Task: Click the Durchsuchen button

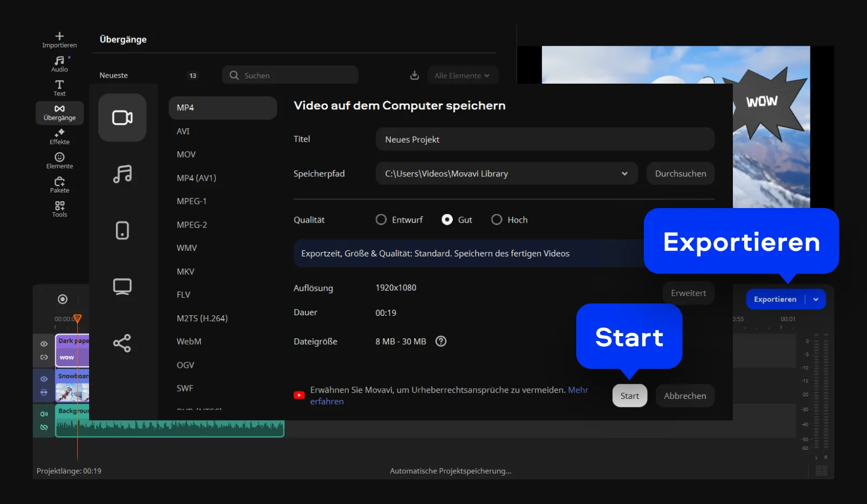Action: 680,174
